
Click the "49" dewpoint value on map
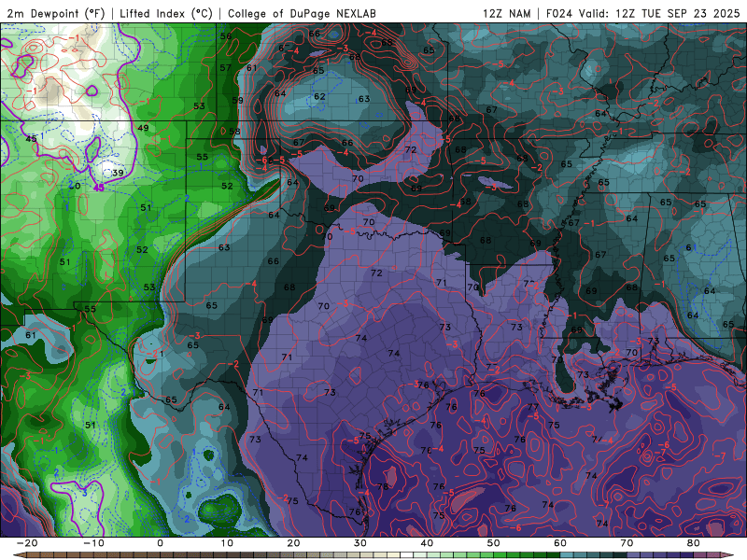click(143, 128)
